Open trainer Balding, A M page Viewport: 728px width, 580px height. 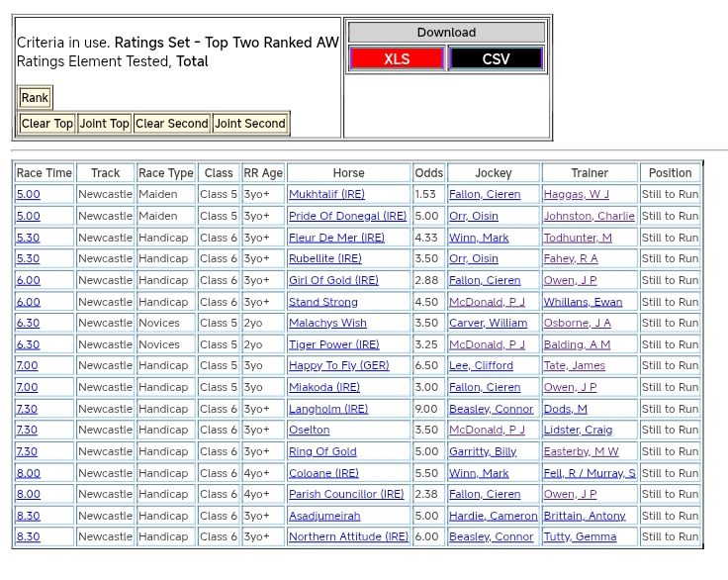click(577, 344)
